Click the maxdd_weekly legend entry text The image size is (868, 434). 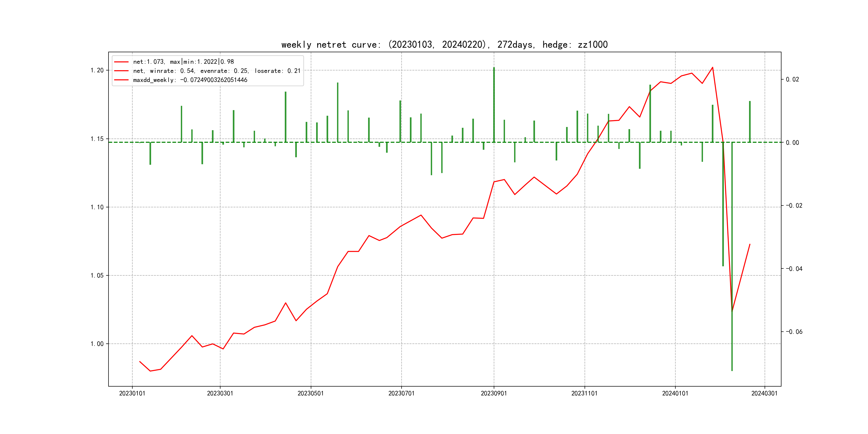click(x=190, y=80)
